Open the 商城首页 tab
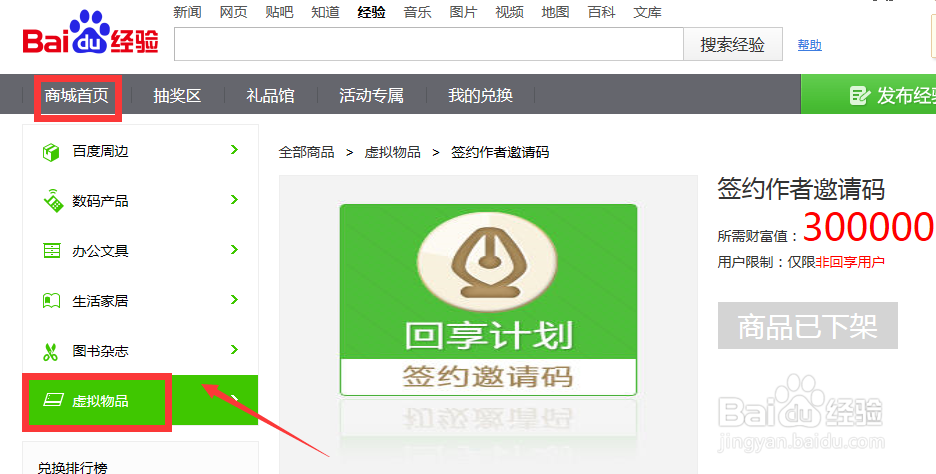Viewport: 936px width, 474px height. point(76,95)
